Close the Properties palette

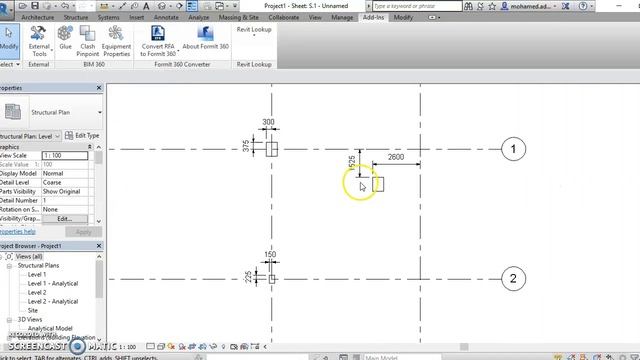(x=99, y=88)
